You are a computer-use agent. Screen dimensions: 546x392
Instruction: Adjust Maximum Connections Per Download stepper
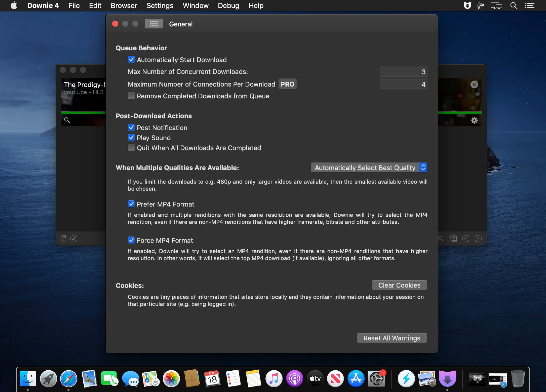[403, 84]
